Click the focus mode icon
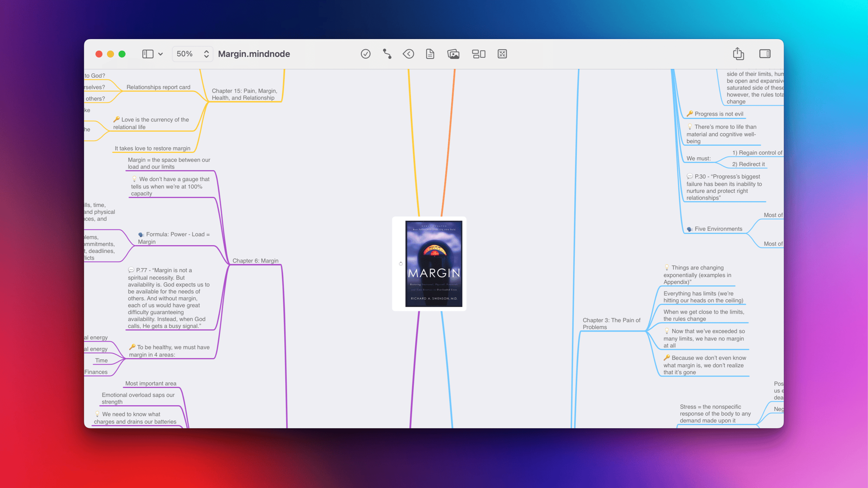 [x=502, y=54]
